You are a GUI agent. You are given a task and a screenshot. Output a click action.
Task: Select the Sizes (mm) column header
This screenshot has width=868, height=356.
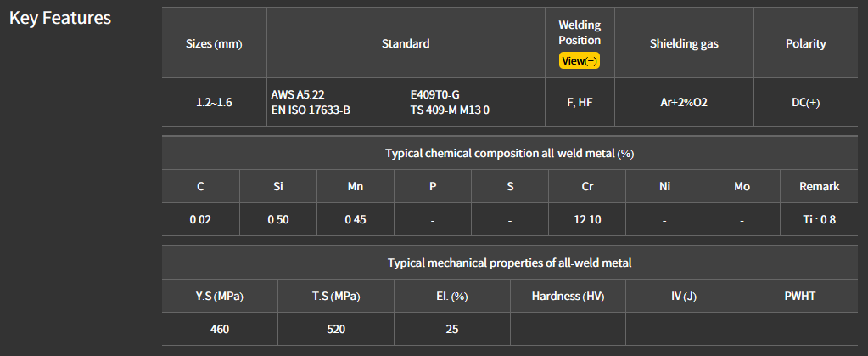pos(214,43)
